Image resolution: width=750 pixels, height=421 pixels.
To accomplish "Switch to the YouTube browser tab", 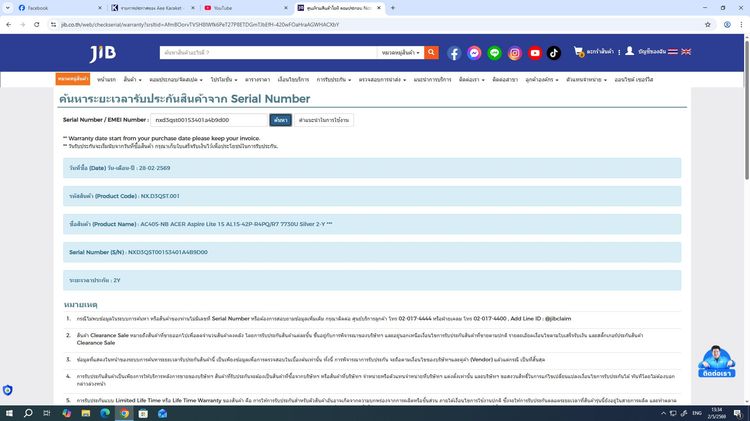I will [244, 8].
